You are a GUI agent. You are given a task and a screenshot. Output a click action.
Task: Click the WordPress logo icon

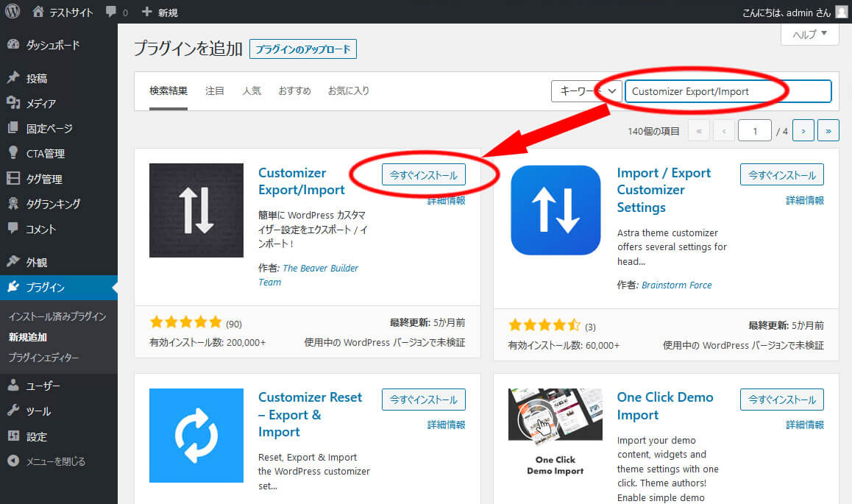tap(12, 12)
